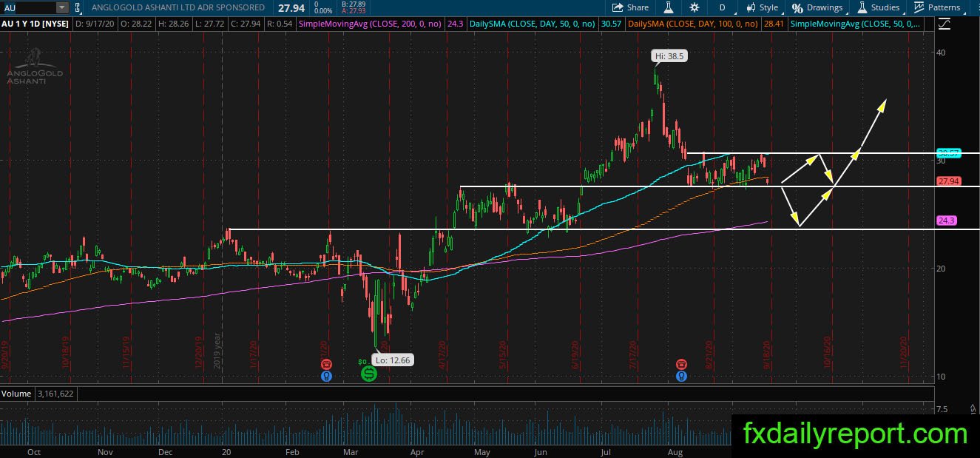This screenshot has width=980, height=458.
Task: Open chart settings gear icon
Action: point(694,7)
